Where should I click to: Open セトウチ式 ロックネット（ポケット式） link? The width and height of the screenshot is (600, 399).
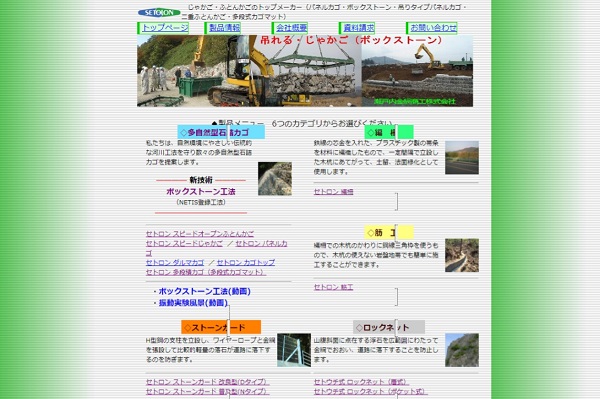tap(370, 391)
